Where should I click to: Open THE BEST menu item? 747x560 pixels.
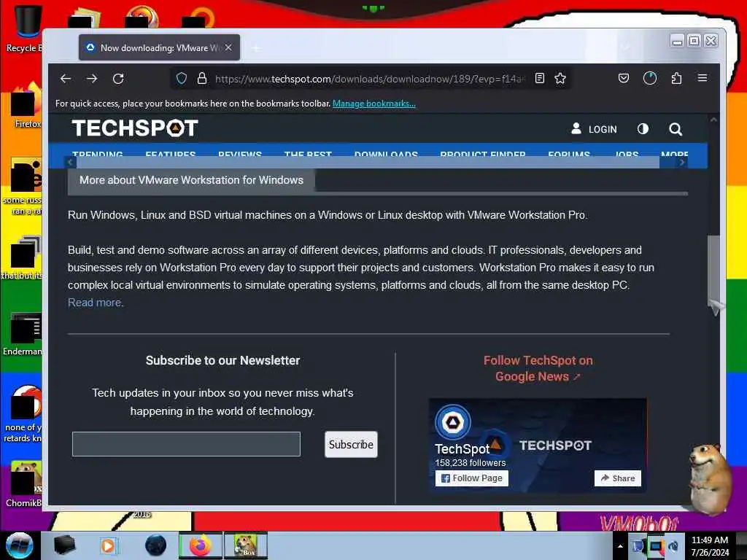308,155
